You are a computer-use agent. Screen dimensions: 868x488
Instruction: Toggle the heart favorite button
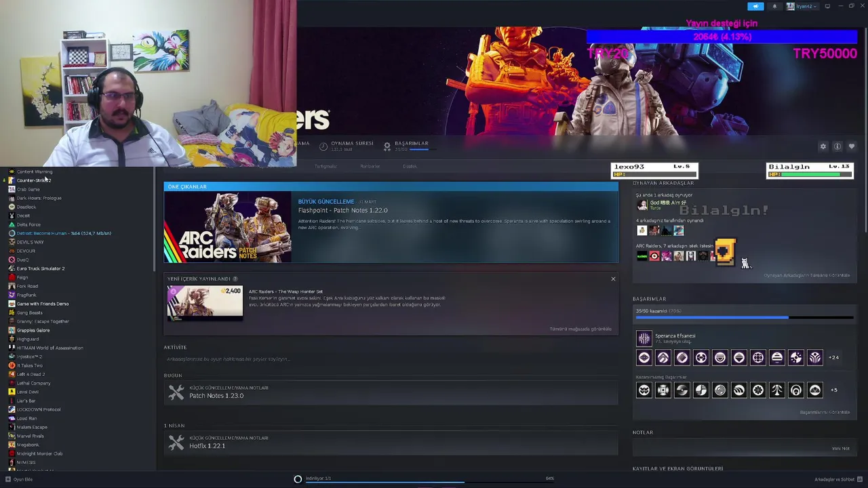coord(852,146)
